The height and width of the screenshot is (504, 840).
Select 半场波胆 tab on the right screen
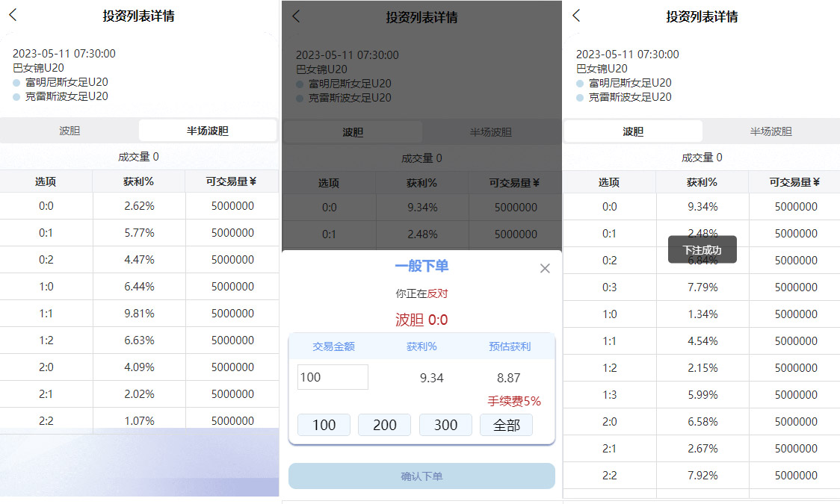point(770,131)
